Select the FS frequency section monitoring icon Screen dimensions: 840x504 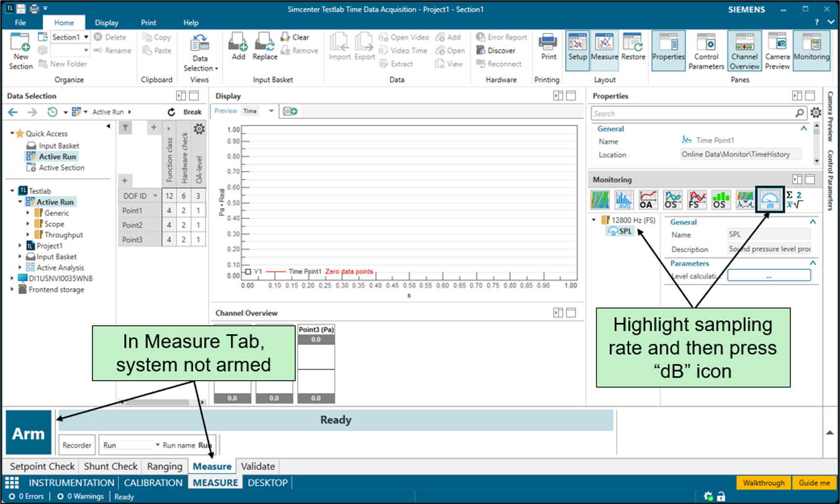(697, 200)
